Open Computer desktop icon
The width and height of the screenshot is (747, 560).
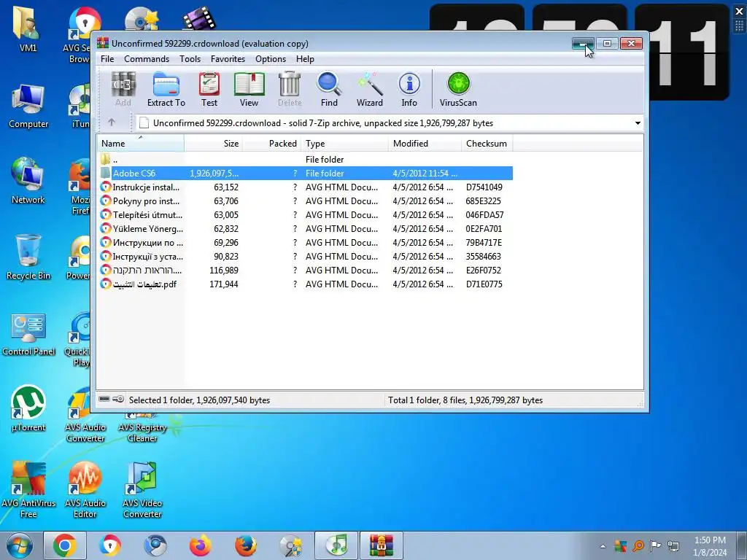click(28, 106)
